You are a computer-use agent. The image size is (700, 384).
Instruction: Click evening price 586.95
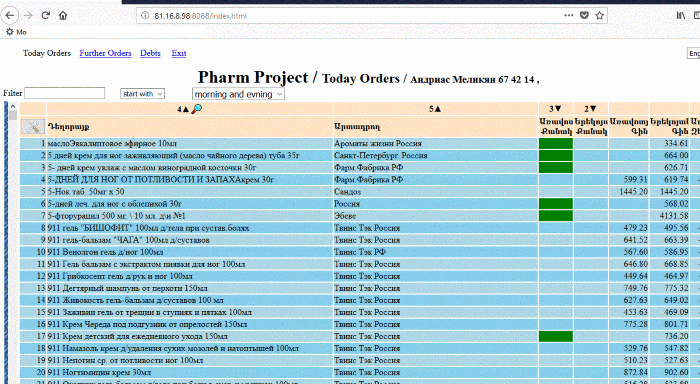676,252
